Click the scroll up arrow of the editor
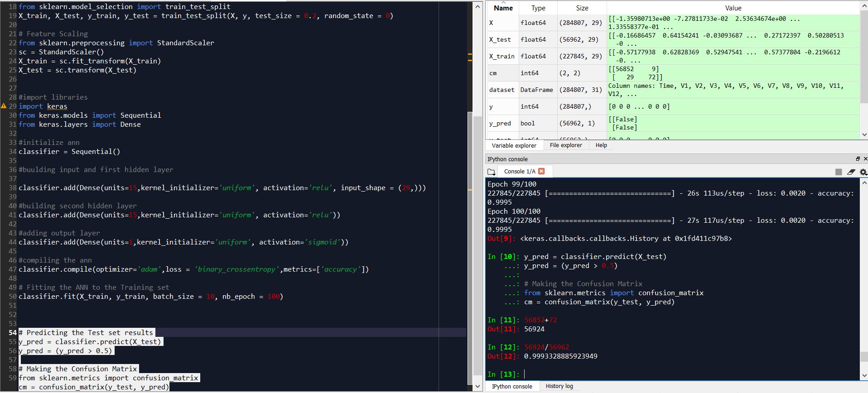Viewport: 868px width, 393px height. point(477,6)
